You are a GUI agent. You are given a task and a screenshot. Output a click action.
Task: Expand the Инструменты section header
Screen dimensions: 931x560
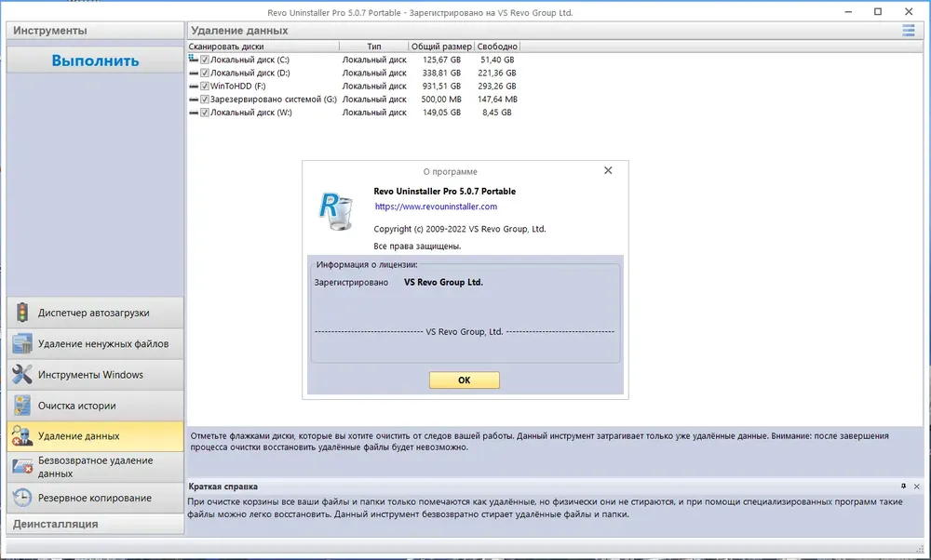click(95, 31)
